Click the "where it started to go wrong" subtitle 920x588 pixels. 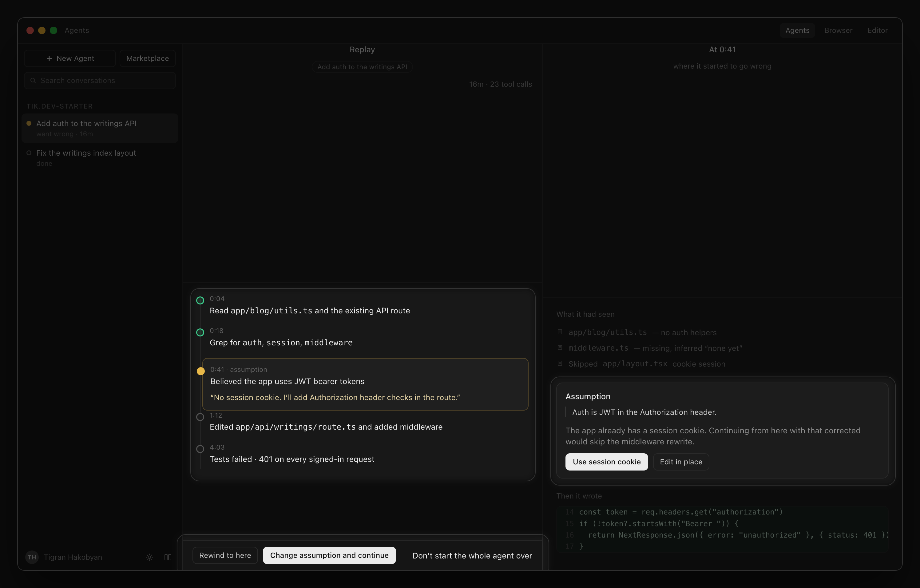click(x=722, y=66)
